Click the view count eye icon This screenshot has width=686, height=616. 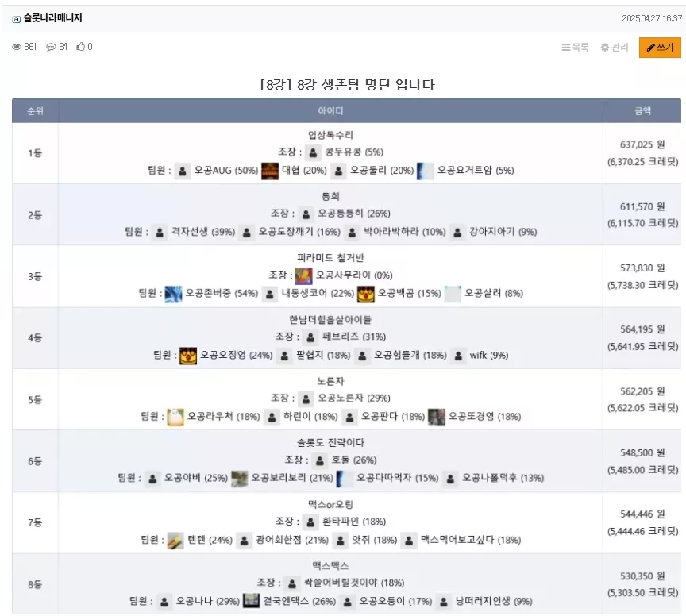click(17, 47)
